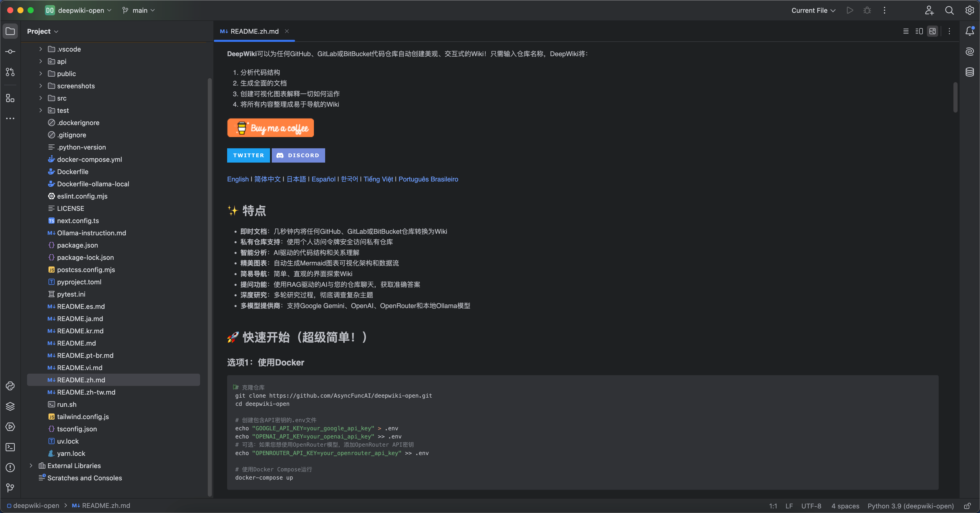This screenshot has width=980, height=513.
Task: Switch to preview-only view mode
Action: point(933,31)
